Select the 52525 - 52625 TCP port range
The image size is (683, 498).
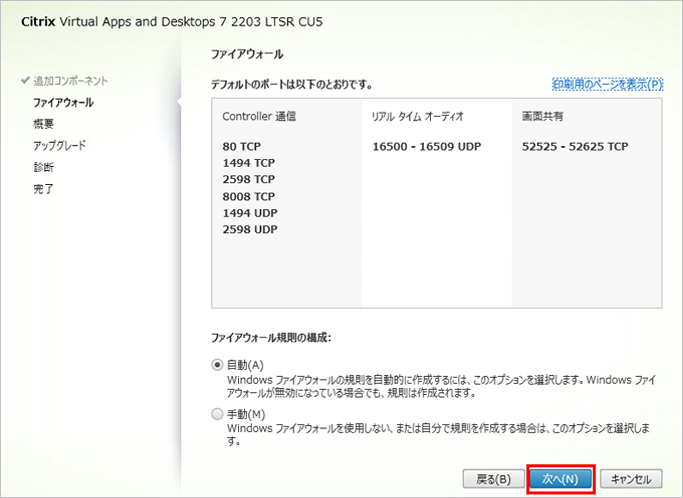pyautogui.click(x=575, y=146)
